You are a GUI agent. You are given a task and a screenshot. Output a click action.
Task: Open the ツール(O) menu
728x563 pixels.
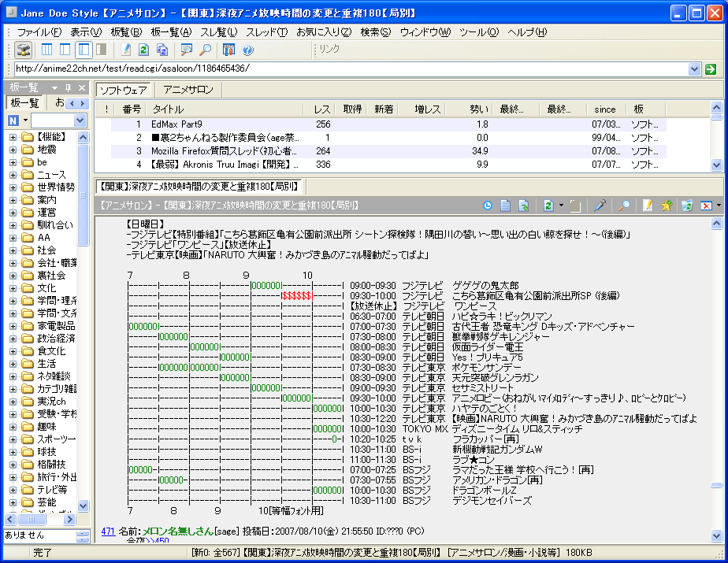479,32
